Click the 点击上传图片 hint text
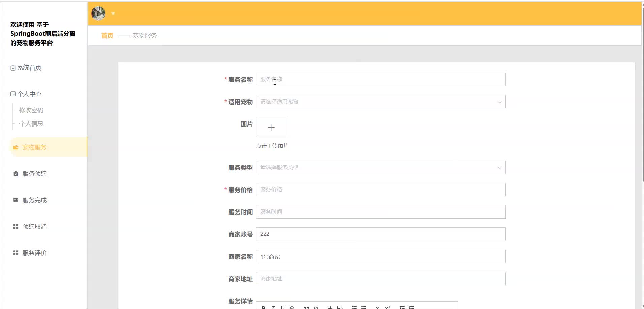 pos(272,146)
